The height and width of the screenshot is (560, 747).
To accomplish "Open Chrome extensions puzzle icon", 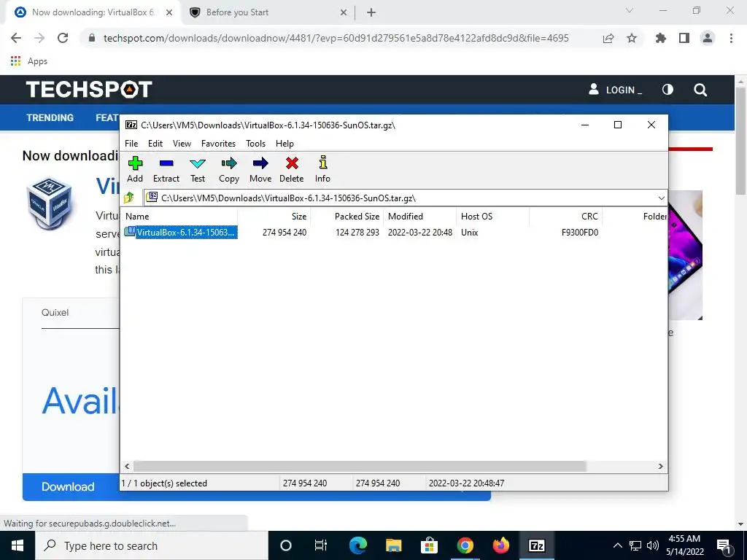I will (661, 38).
